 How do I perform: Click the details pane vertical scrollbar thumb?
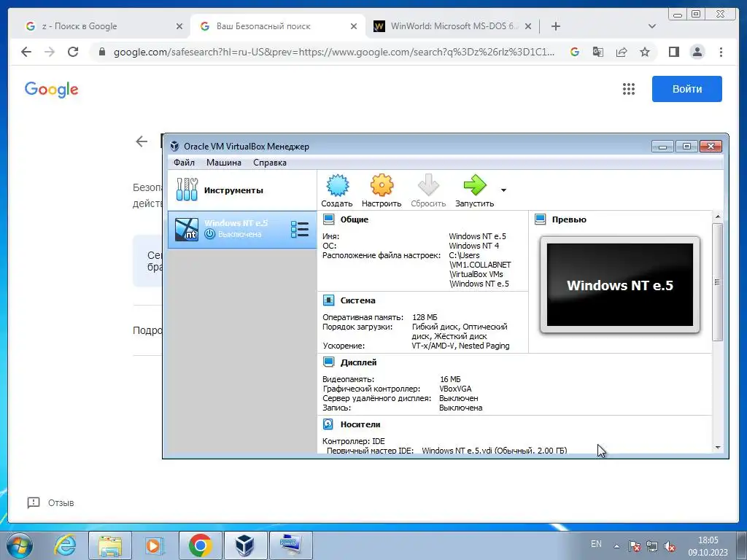pos(718,282)
